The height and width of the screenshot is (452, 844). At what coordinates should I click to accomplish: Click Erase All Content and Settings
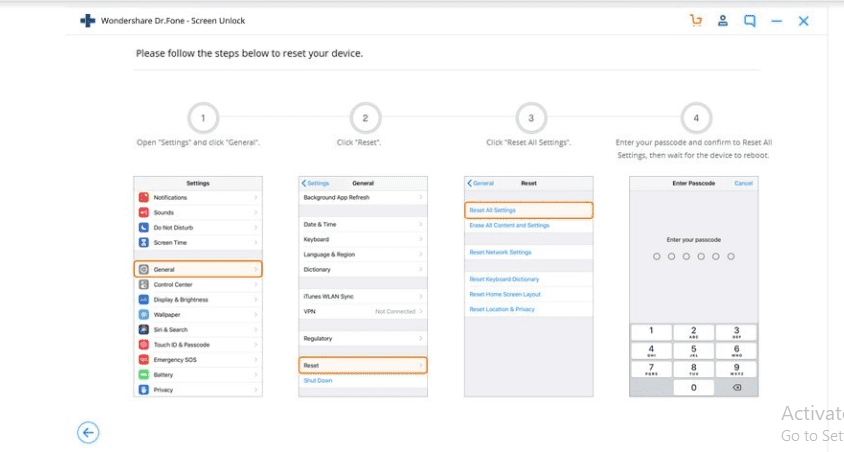tap(510, 226)
